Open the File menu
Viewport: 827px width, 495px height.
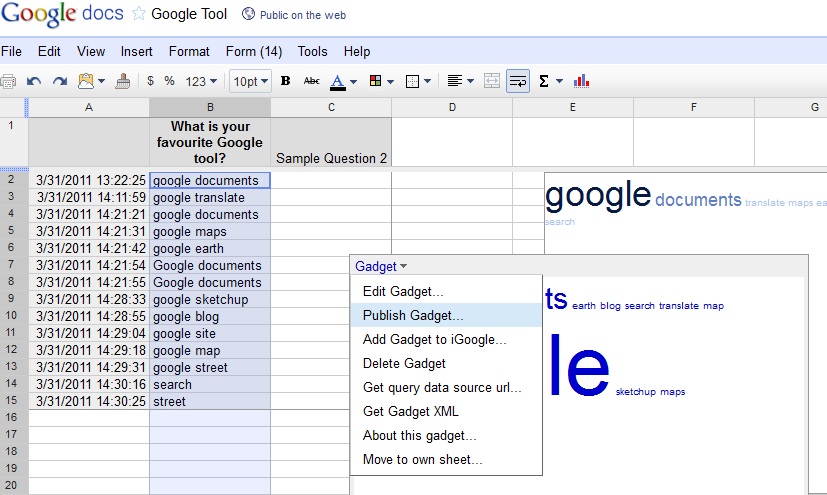point(12,52)
